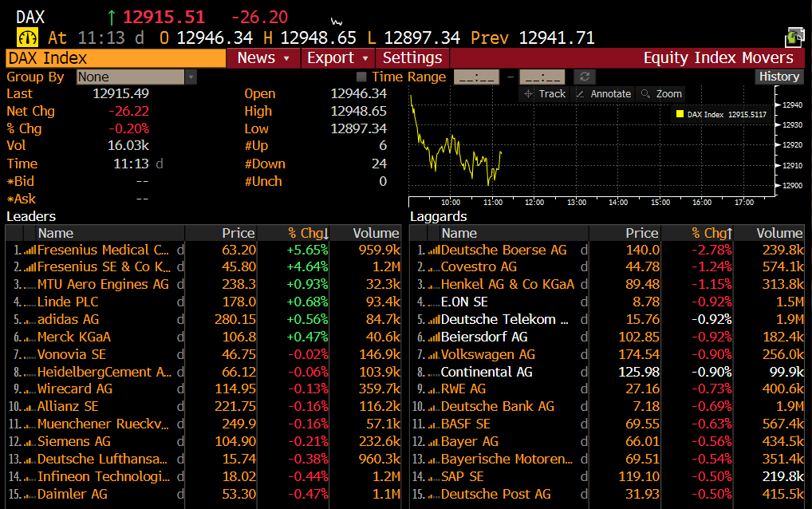This screenshot has height=509, width=812.
Task: Open the Settings menu
Action: coord(412,58)
